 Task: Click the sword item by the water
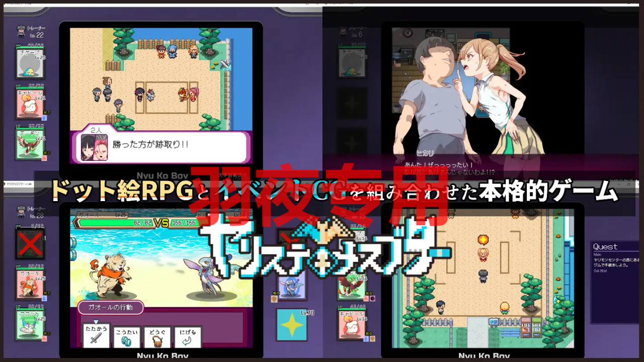click(x=224, y=64)
